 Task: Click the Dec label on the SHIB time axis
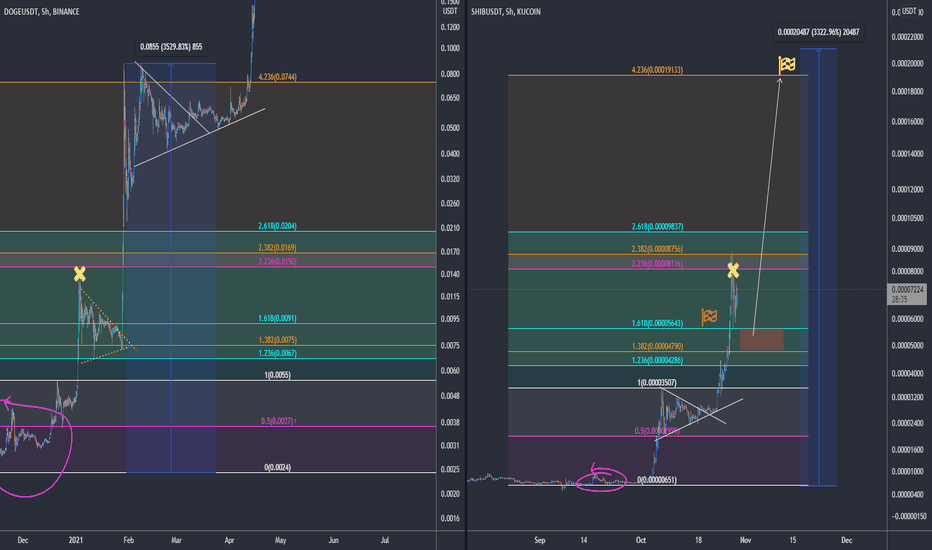click(x=846, y=540)
